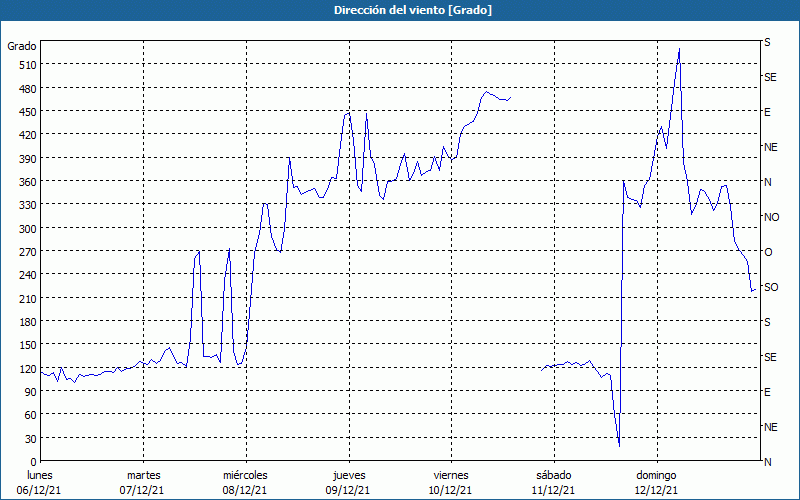Click the date 06/12/21
The image size is (800, 500).
pos(39,490)
